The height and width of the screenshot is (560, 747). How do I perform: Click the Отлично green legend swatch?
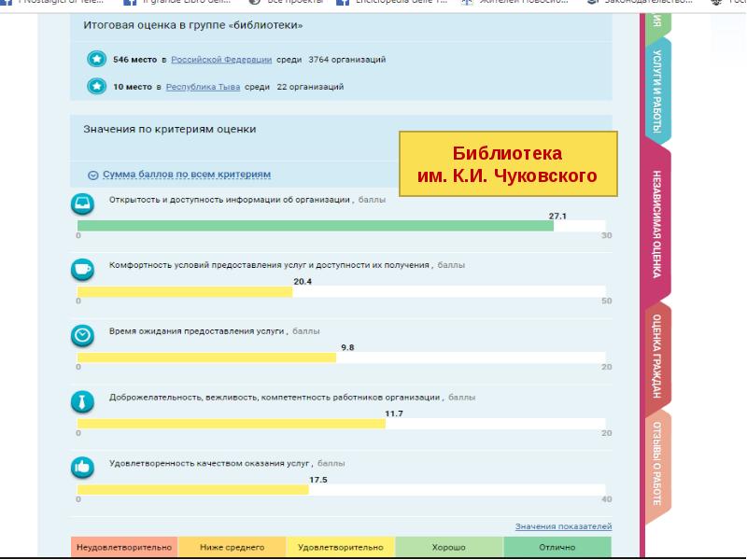557,547
